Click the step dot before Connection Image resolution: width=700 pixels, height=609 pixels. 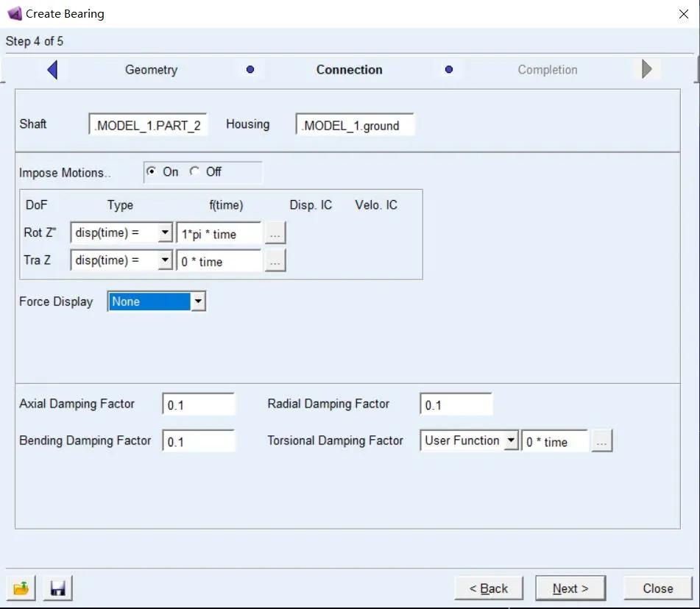250,70
